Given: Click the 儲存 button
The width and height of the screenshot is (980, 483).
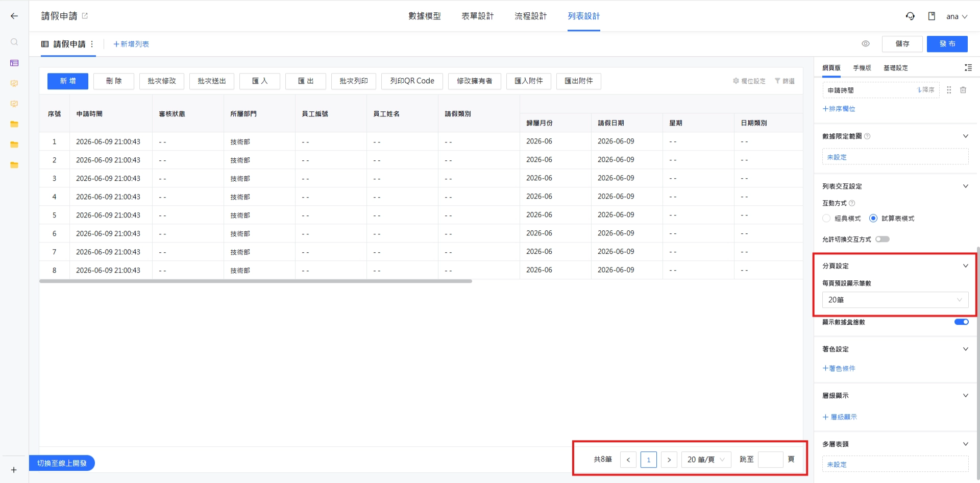Looking at the screenshot, I should (902, 44).
